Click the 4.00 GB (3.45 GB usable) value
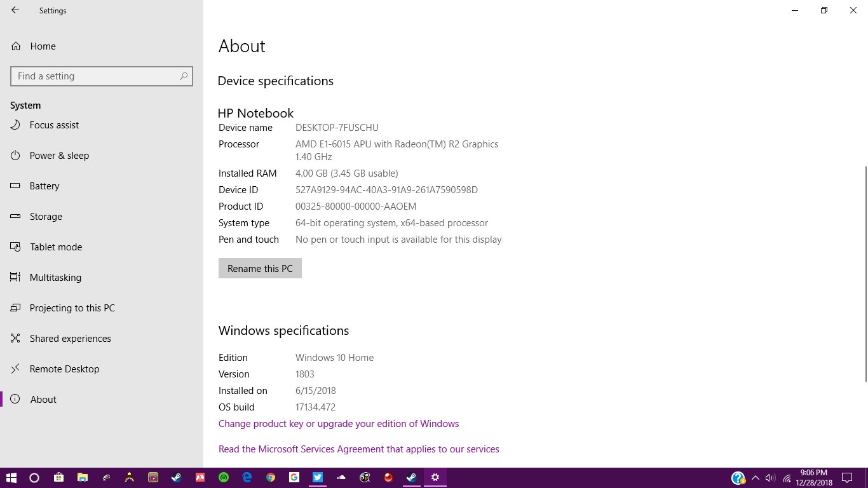 pyautogui.click(x=347, y=173)
